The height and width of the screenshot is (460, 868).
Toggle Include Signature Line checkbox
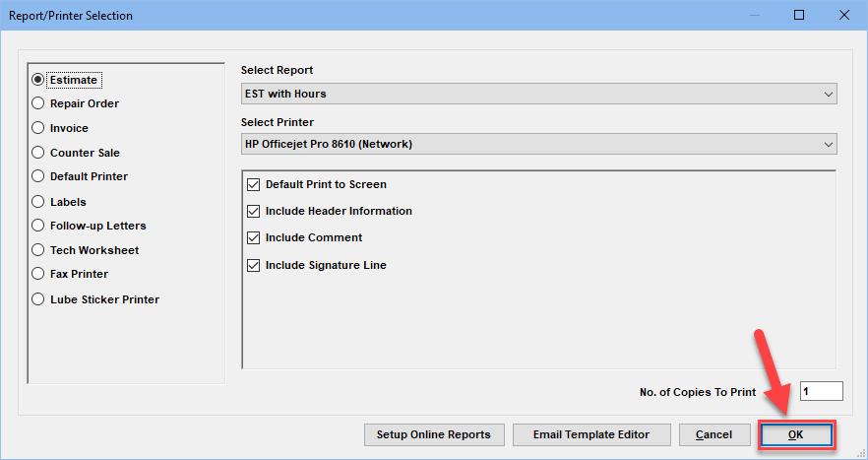pos(254,265)
